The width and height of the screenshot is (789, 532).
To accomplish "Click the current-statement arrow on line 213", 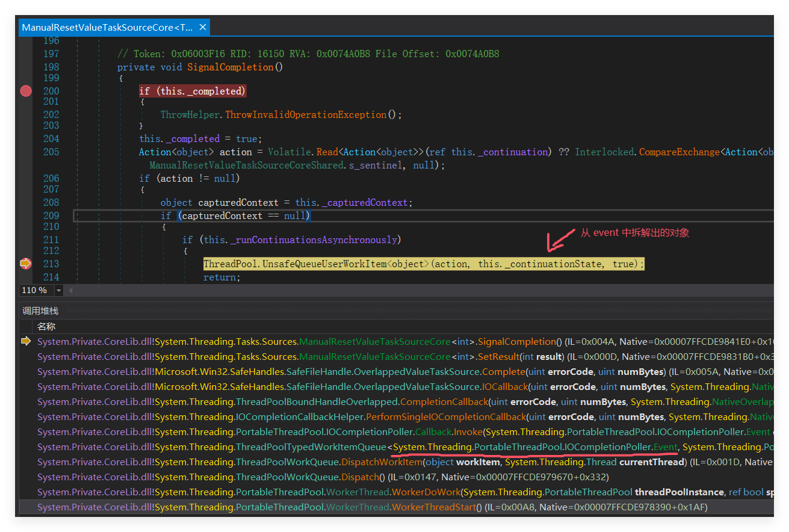I will click(x=26, y=264).
